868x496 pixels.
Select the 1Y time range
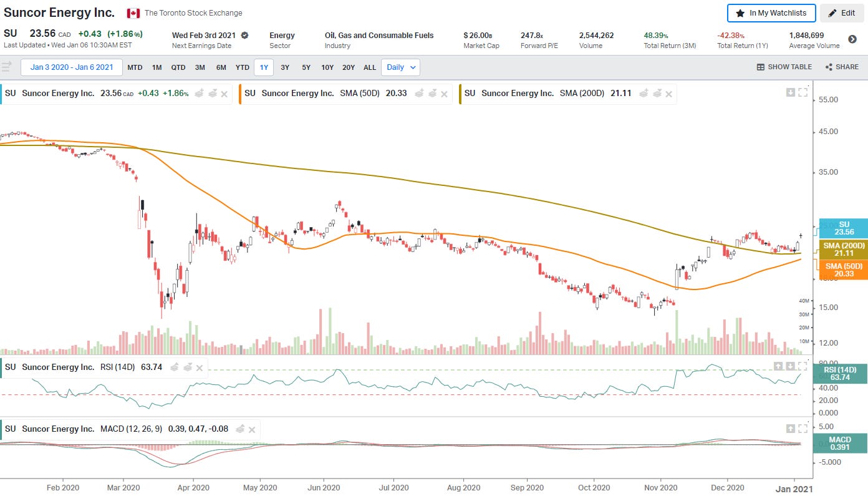(x=264, y=67)
